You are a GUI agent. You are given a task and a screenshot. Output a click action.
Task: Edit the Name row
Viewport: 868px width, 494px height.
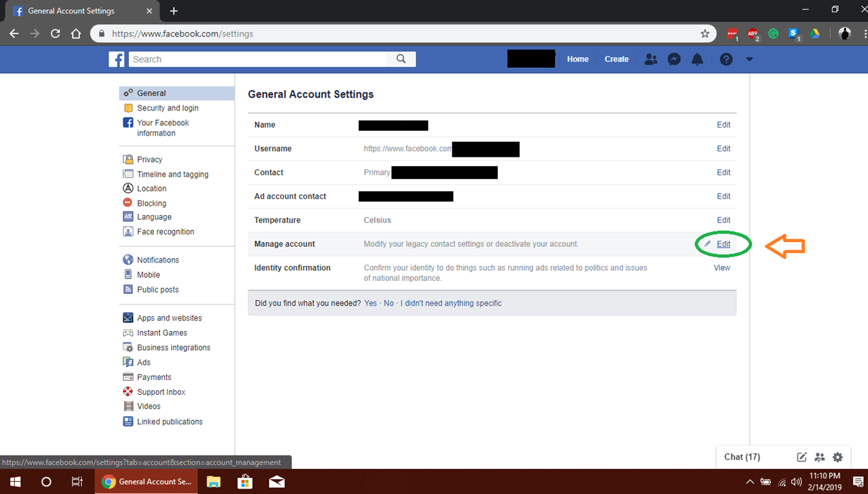(724, 125)
